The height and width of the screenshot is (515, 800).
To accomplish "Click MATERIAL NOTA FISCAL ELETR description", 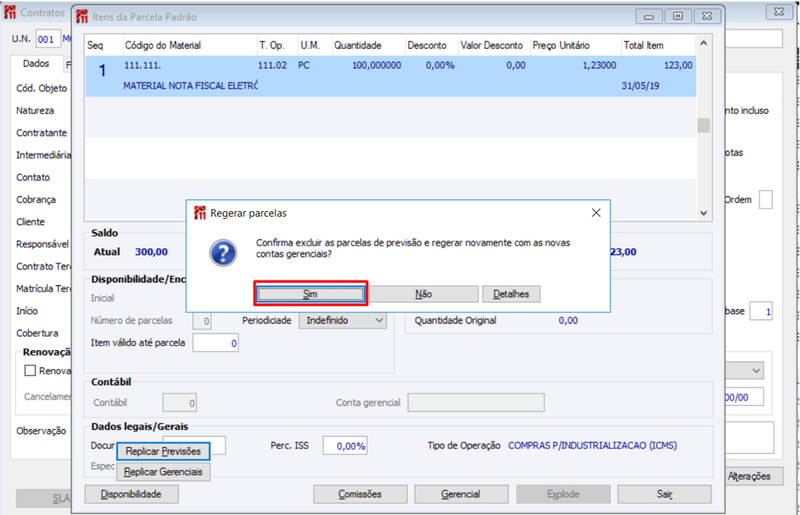I will [x=190, y=86].
